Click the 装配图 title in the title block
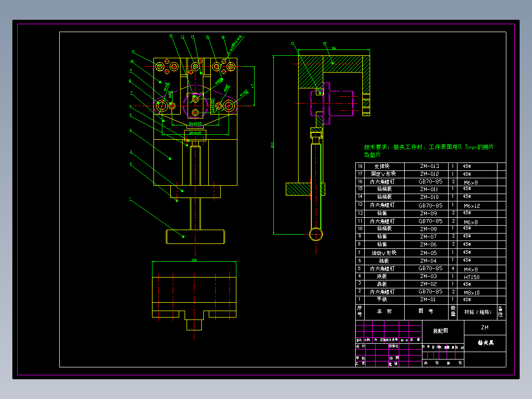The width and height of the screenshot is (532, 399). click(441, 330)
